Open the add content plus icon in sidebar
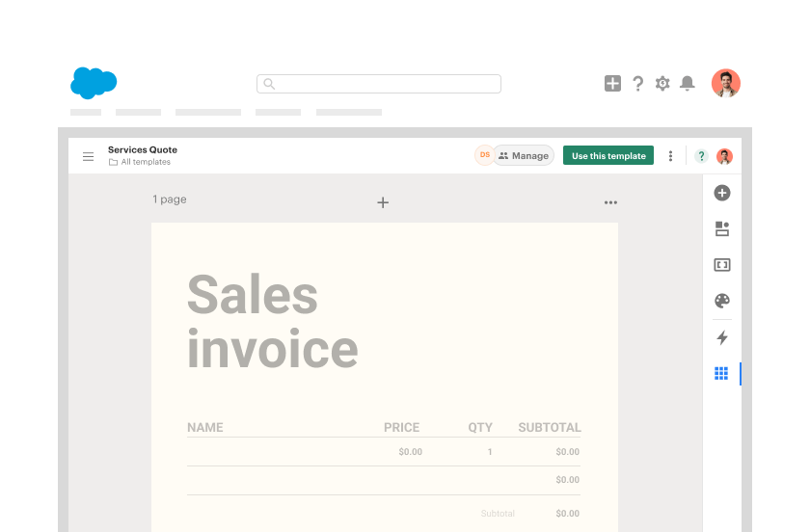 click(x=722, y=193)
